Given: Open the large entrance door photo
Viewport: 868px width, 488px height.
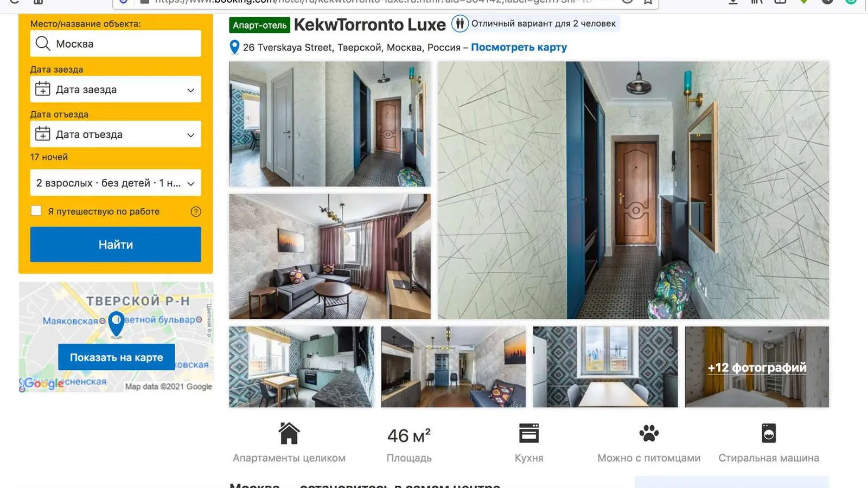Looking at the screenshot, I should pos(633,190).
